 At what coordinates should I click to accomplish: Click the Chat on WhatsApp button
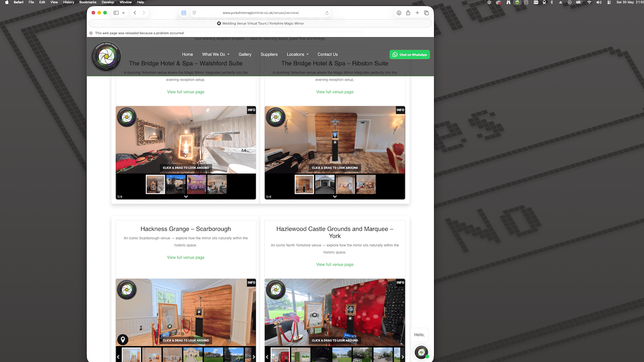tap(410, 55)
